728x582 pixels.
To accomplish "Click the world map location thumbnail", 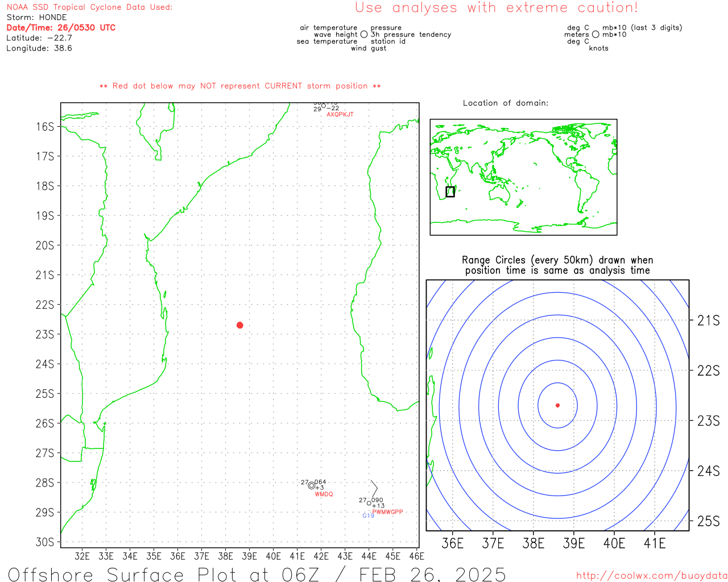I will coord(523,177).
